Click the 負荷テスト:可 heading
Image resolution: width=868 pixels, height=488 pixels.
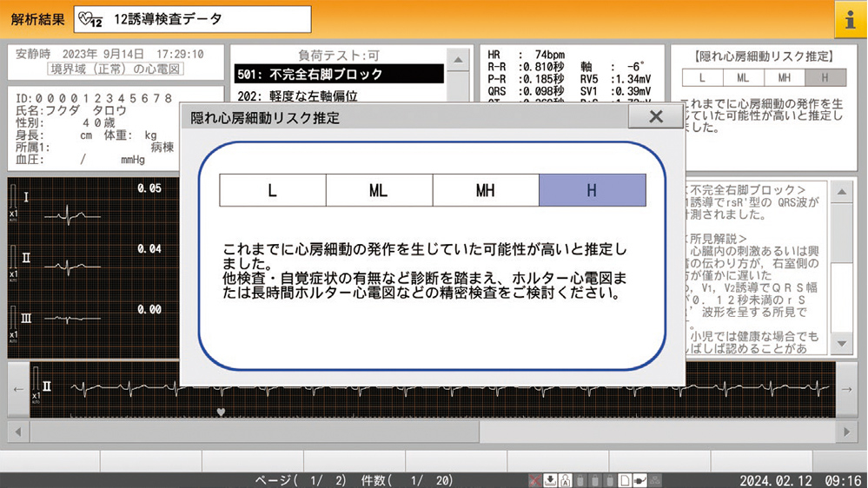coord(339,56)
